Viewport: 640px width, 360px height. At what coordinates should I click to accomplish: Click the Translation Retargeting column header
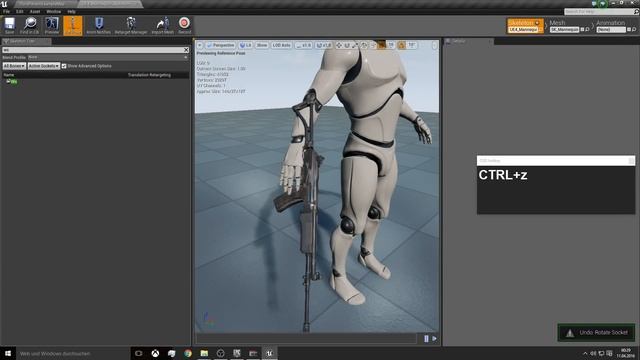pyautogui.click(x=149, y=75)
